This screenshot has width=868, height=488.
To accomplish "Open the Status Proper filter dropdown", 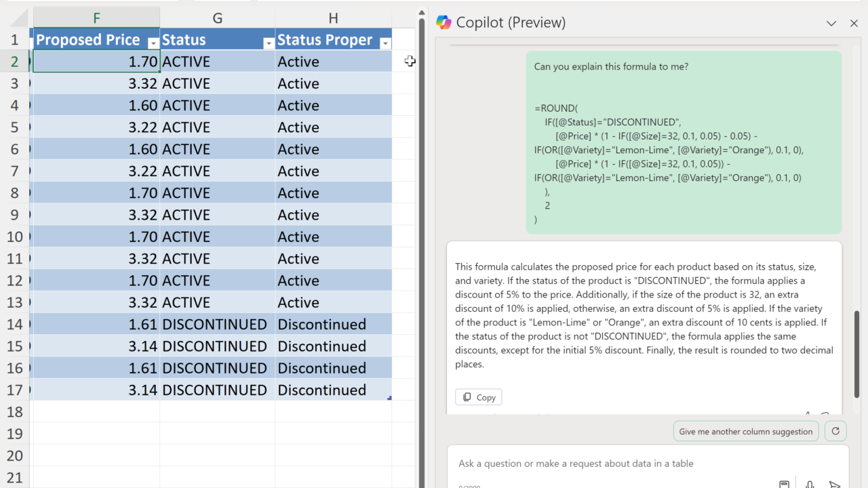I will pos(385,43).
